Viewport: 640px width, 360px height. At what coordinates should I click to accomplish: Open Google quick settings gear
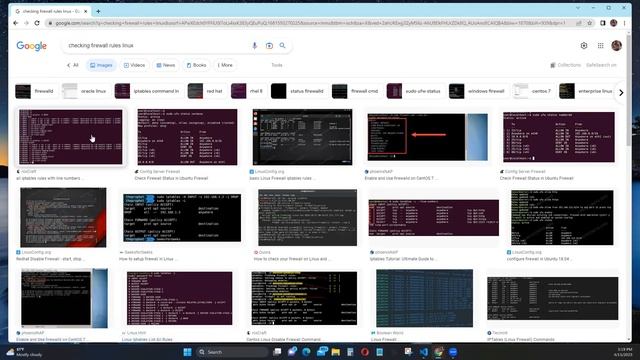(x=584, y=46)
